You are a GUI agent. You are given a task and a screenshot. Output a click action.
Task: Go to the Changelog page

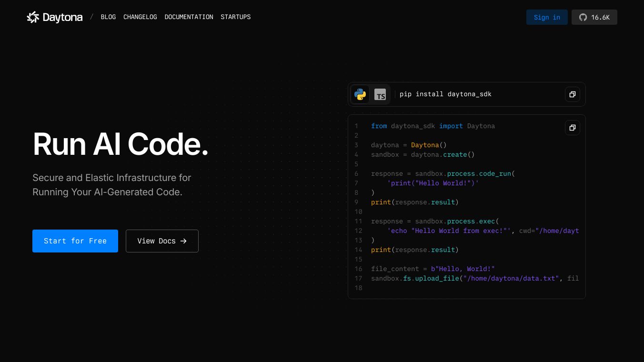140,17
